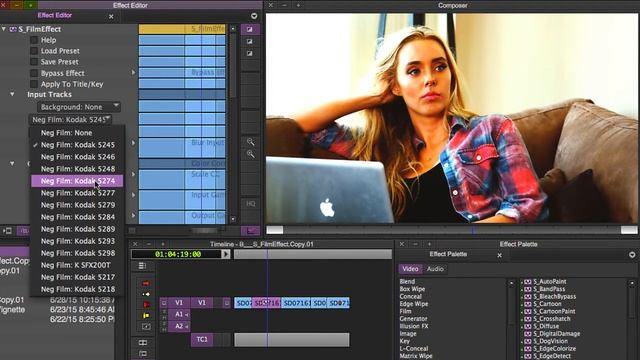Collapse the Input Tracks group
Screen dimensions: 640x360
[12, 94]
